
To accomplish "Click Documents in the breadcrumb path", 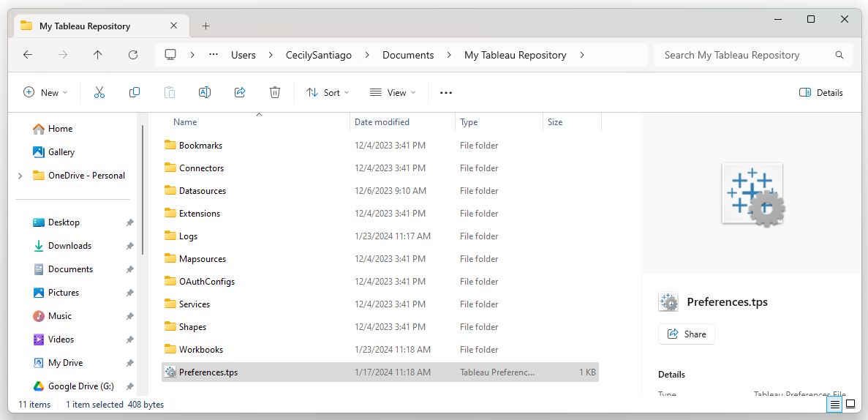I will (409, 55).
